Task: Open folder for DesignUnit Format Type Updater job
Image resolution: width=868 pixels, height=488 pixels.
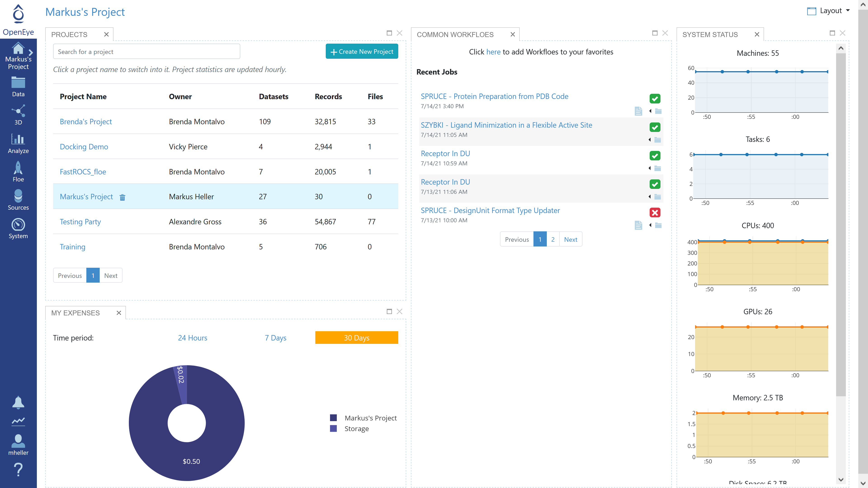Action: tap(658, 225)
